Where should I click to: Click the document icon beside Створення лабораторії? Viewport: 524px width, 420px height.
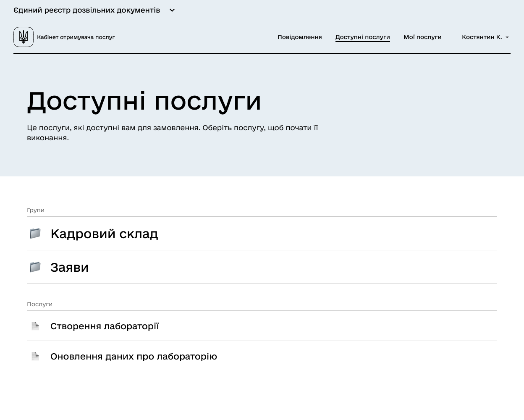pyautogui.click(x=35, y=326)
